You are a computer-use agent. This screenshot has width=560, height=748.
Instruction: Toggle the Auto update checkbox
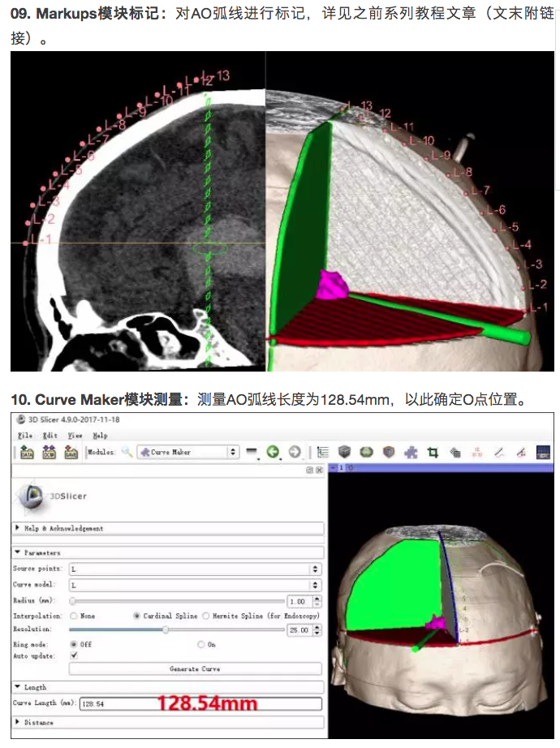[74, 656]
